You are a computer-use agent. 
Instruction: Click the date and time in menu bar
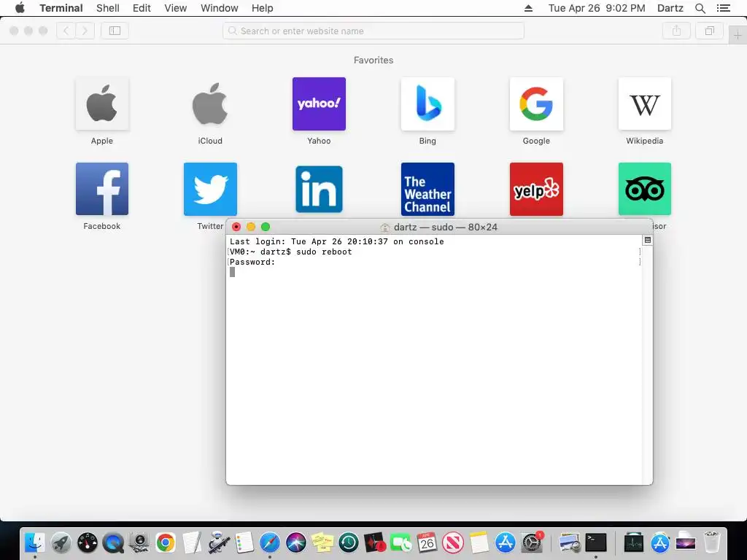(x=597, y=8)
